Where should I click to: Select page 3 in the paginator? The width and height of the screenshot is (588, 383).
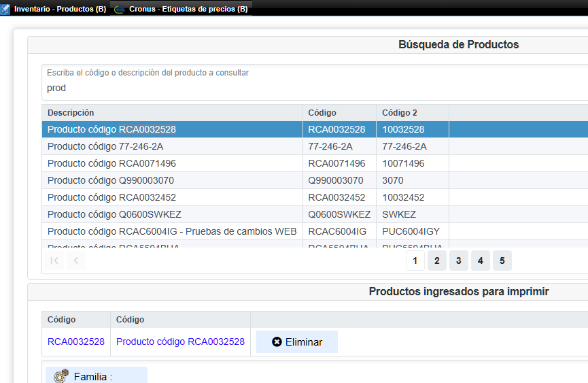pos(458,261)
